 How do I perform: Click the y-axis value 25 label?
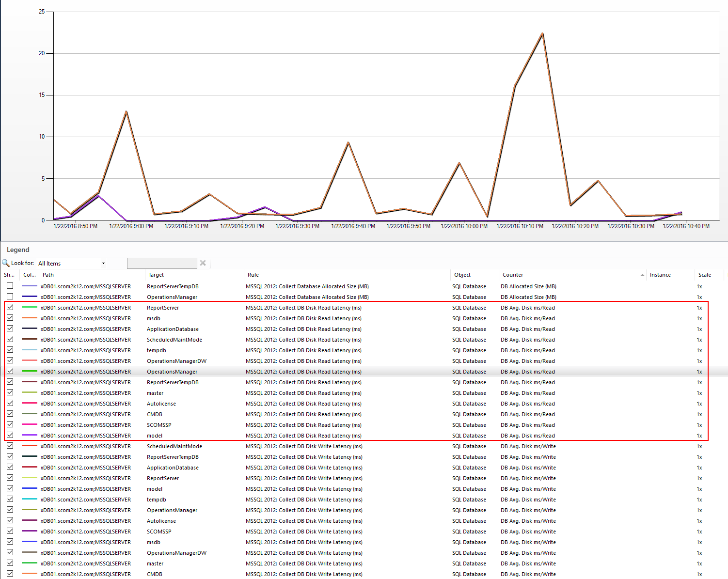tap(42, 12)
